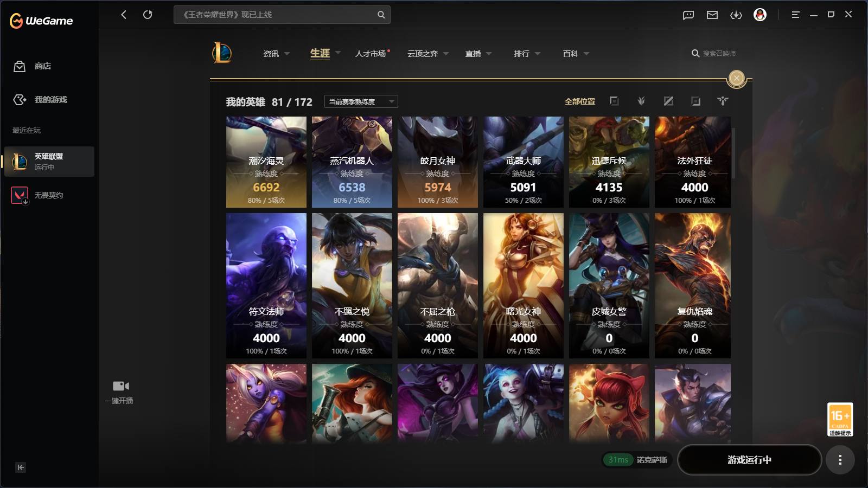
Task: Switch to the 生涯 tab
Action: pyautogui.click(x=320, y=53)
